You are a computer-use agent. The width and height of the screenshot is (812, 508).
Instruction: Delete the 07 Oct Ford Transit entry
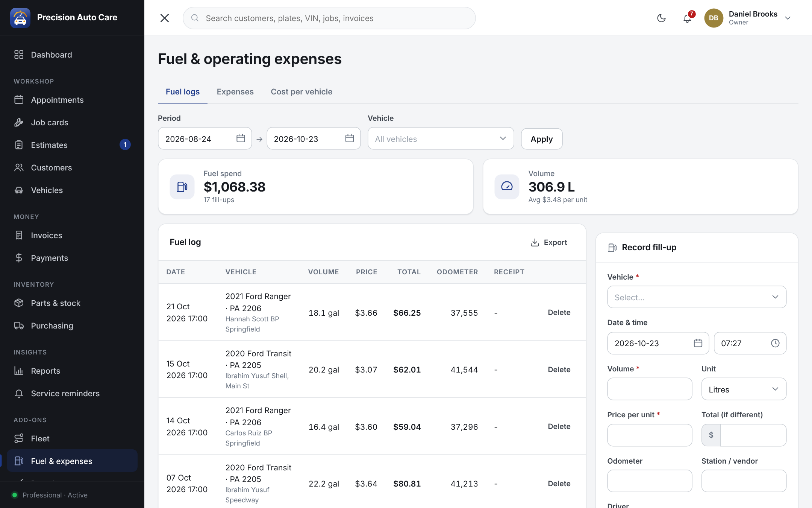[559, 484]
